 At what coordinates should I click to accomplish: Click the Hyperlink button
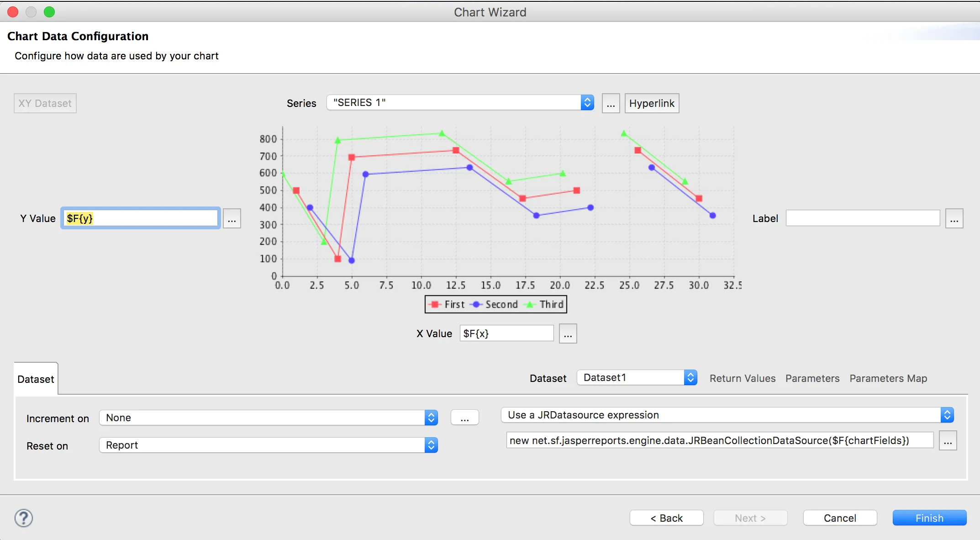[x=652, y=103]
